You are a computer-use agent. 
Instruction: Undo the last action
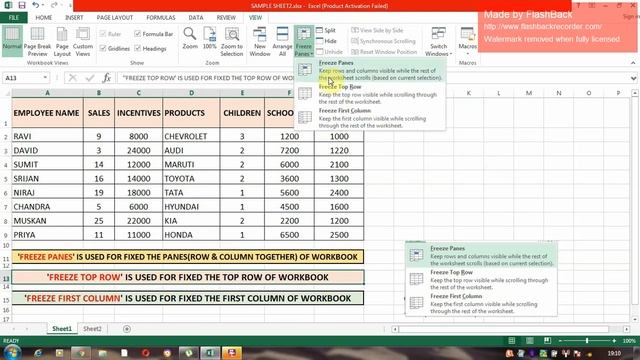pos(36,5)
